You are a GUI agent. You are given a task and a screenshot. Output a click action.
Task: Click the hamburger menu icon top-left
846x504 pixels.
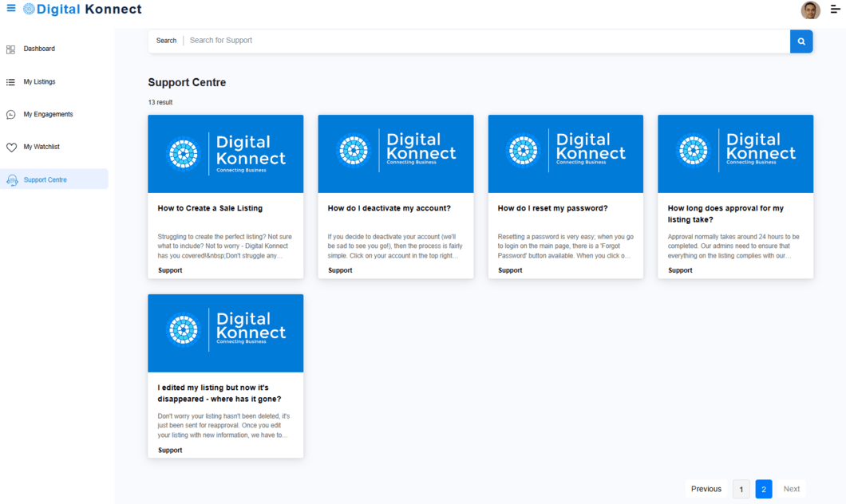11,9
